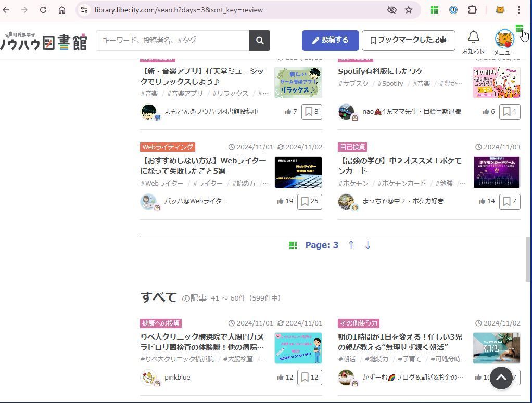532x403 pixels.
Task: Bookmark the ポケモンカード article (7)
Action: pyautogui.click(x=510, y=201)
